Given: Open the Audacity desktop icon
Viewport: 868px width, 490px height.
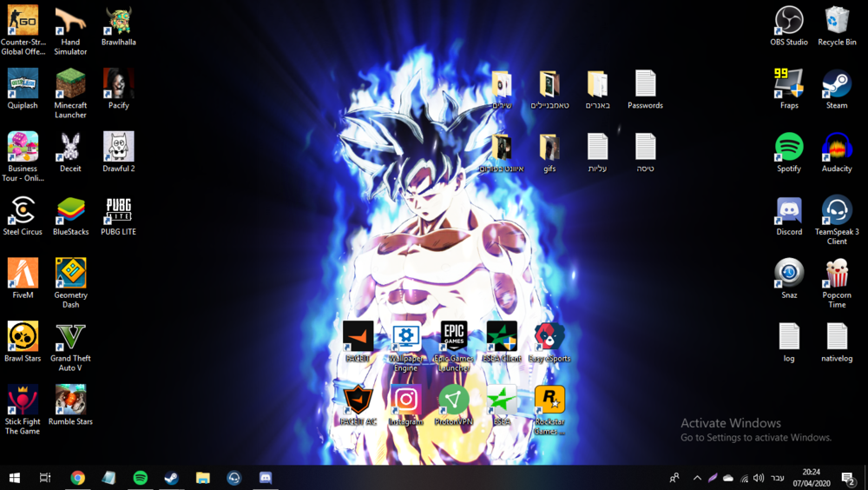Looking at the screenshot, I should [x=837, y=148].
